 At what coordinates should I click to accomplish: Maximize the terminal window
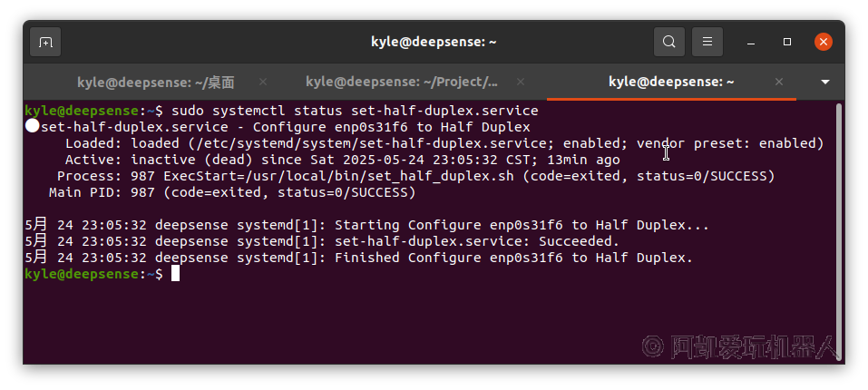787,42
